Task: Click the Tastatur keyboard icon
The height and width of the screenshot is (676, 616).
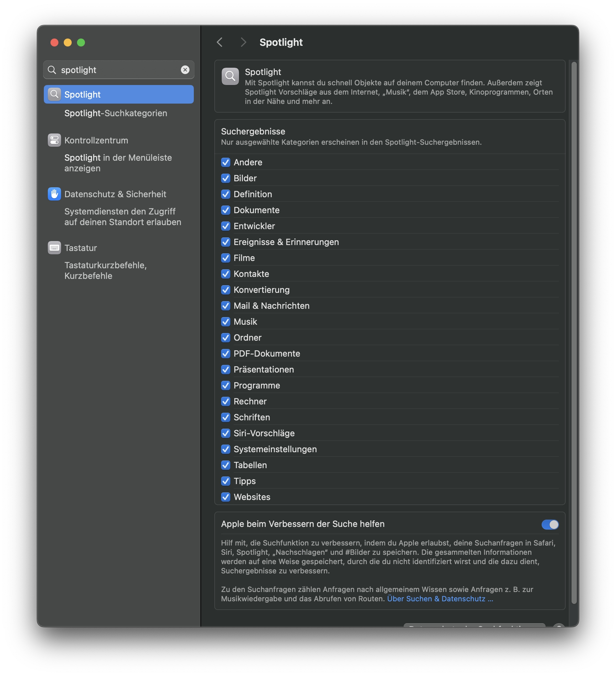Action: 54,248
